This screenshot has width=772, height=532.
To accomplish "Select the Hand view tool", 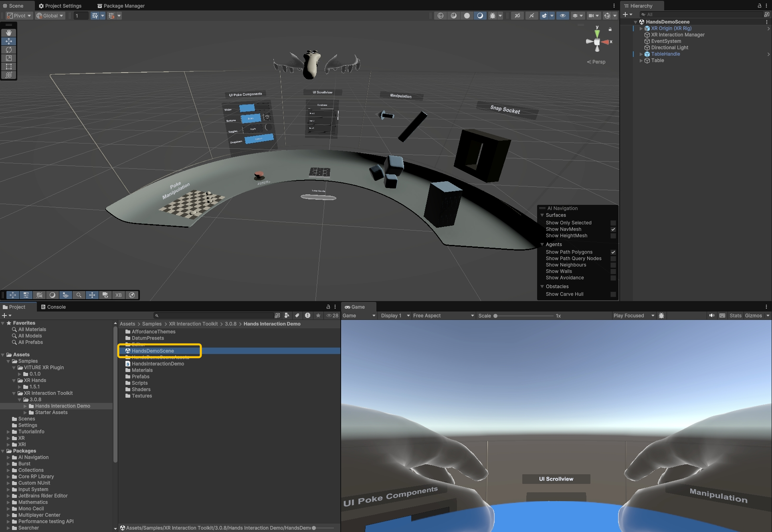I will (x=9, y=33).
